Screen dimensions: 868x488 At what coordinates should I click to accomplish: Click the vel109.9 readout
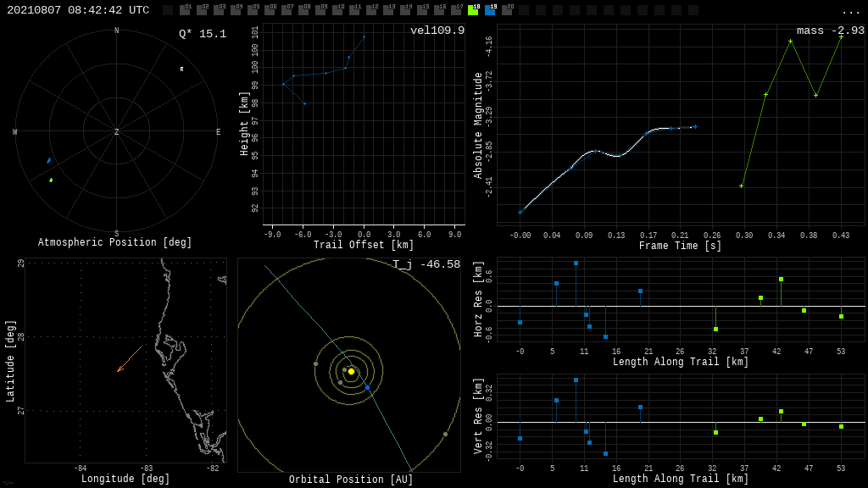pos(437,30)
